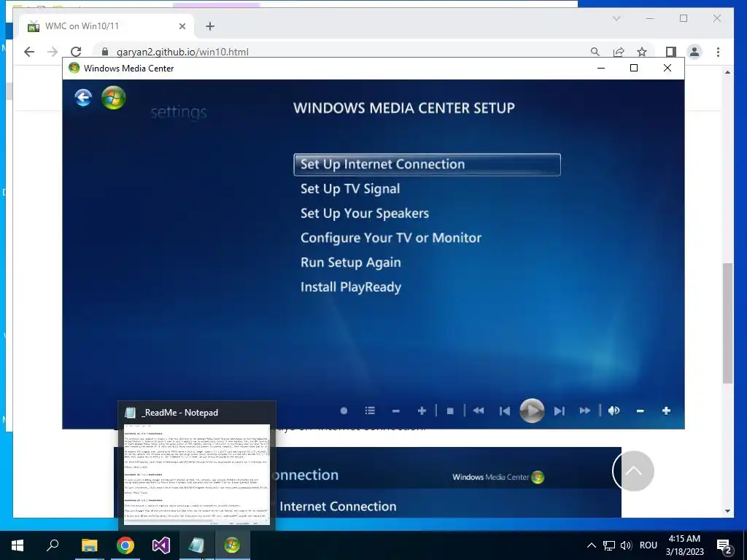Viewport: 747px width, 560px height.
Task: Open Media Center green start orb
Action: (113, 98)
